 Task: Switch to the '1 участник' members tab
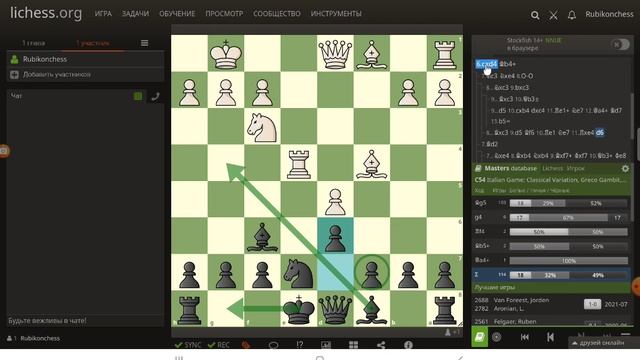point(93,43)
